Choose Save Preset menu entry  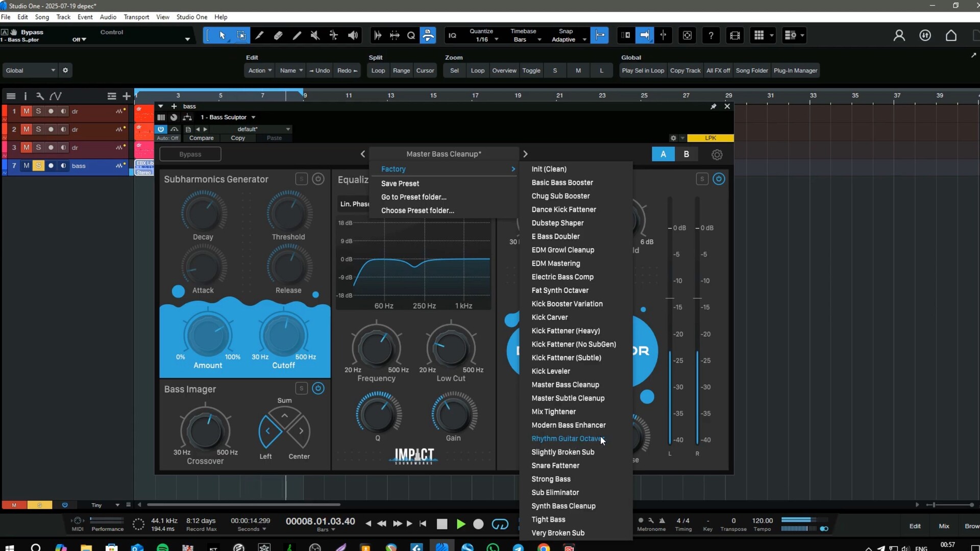point(400,184)
